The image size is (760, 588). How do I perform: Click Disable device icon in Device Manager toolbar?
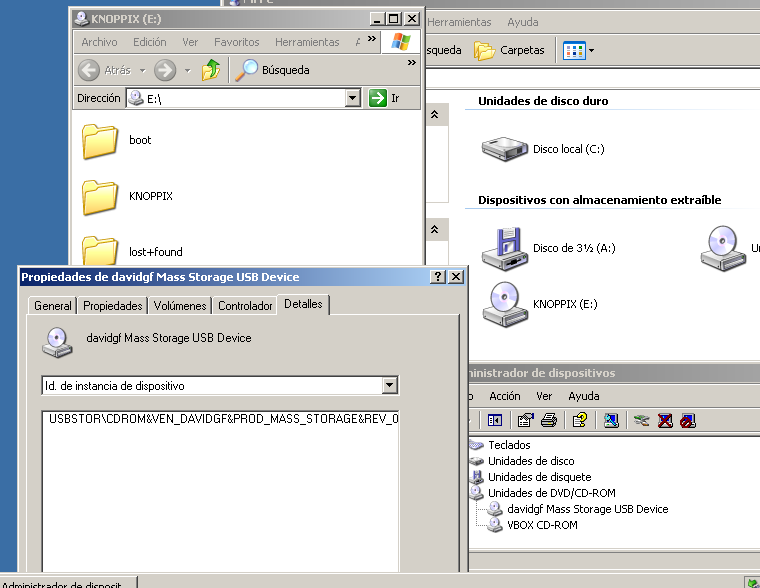[x=688, y=420]
